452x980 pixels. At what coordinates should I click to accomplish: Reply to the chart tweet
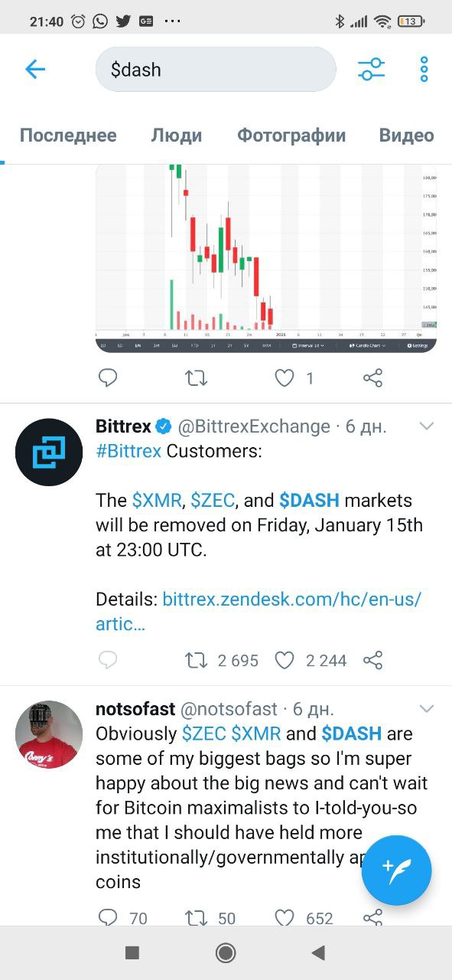pos(109,377)
